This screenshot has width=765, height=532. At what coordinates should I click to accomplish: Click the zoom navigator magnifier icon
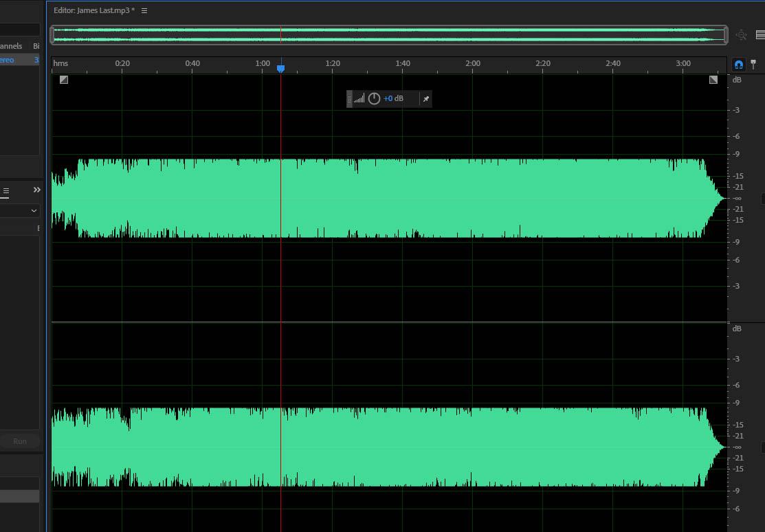[x=741, y=35]
